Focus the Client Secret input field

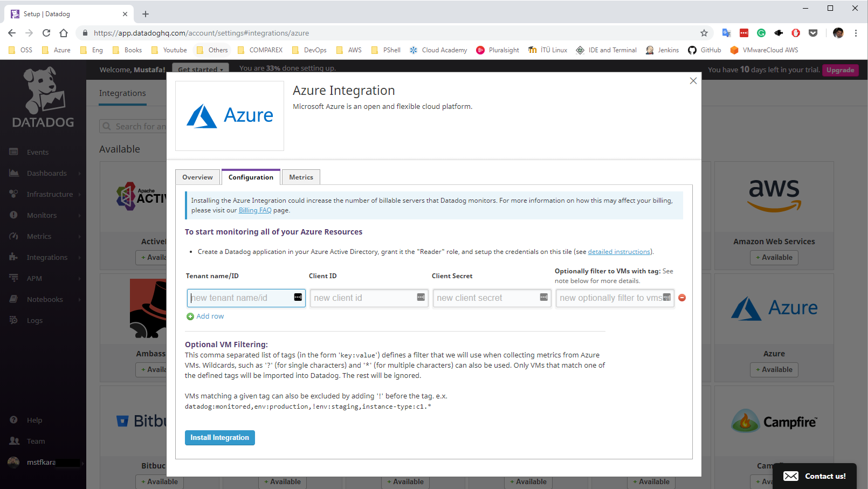coord(492,298)
